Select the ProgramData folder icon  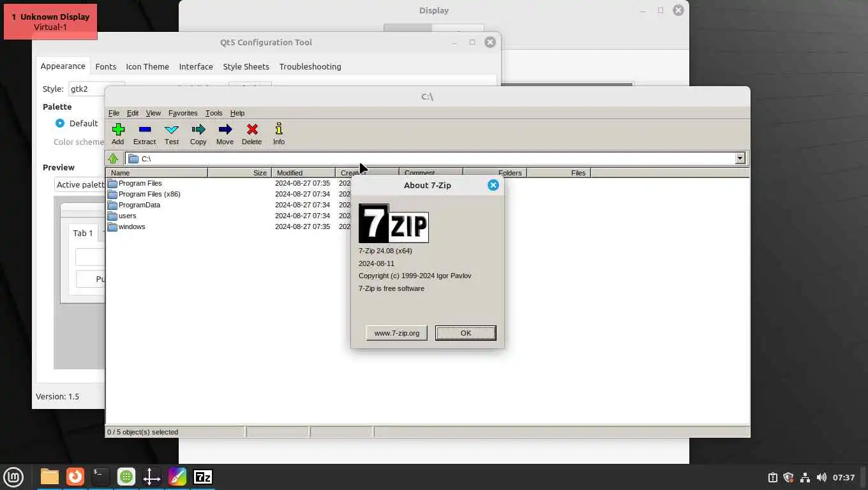112,205
